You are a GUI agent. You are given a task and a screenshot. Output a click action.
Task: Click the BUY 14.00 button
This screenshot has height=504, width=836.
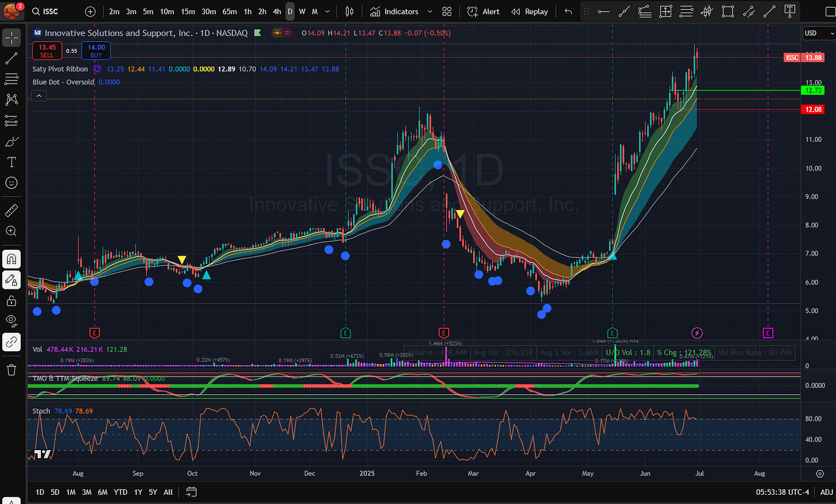tap(96, 51)
